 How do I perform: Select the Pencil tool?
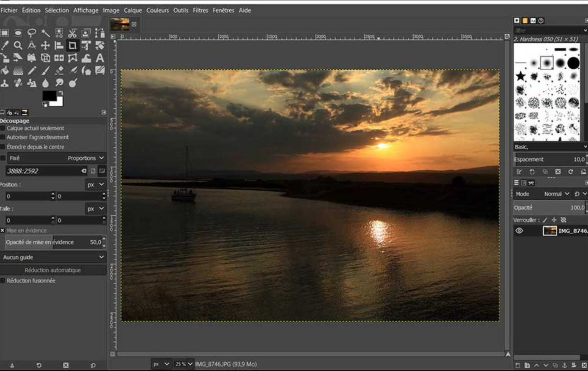32,70
